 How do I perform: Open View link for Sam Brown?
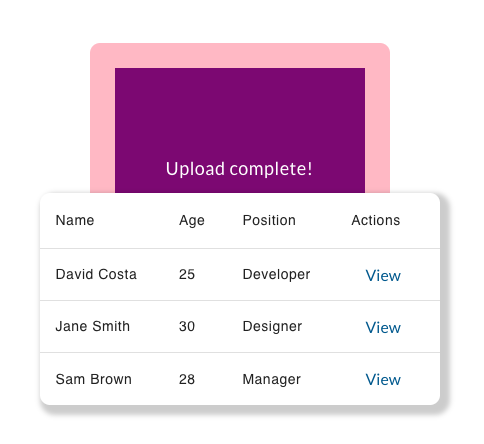(383, 380)
